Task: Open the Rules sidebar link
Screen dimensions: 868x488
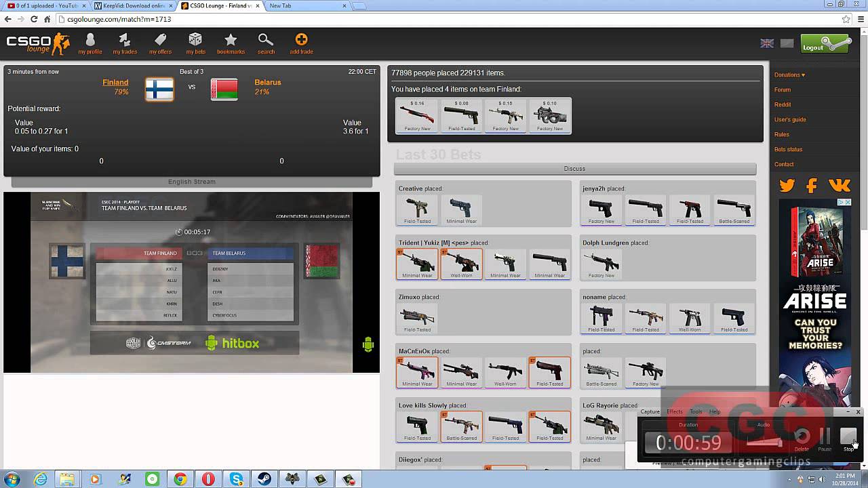Action: [x=782, y=134]
